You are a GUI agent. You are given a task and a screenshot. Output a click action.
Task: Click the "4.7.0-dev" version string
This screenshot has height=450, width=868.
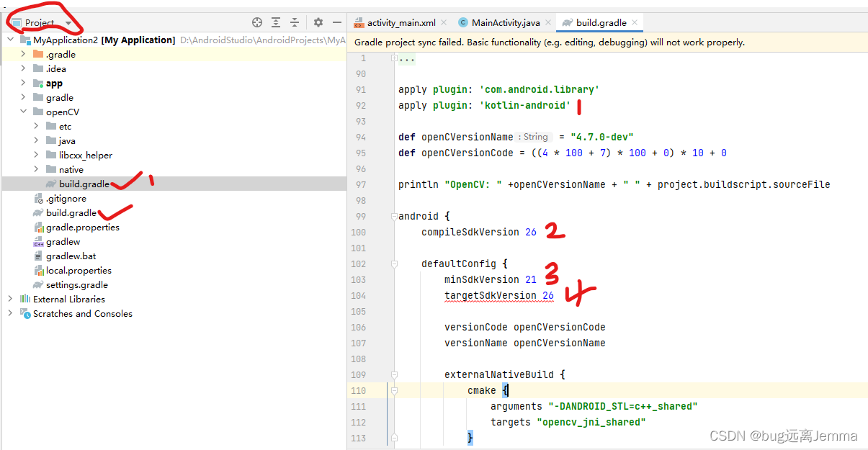coord(601,137)
